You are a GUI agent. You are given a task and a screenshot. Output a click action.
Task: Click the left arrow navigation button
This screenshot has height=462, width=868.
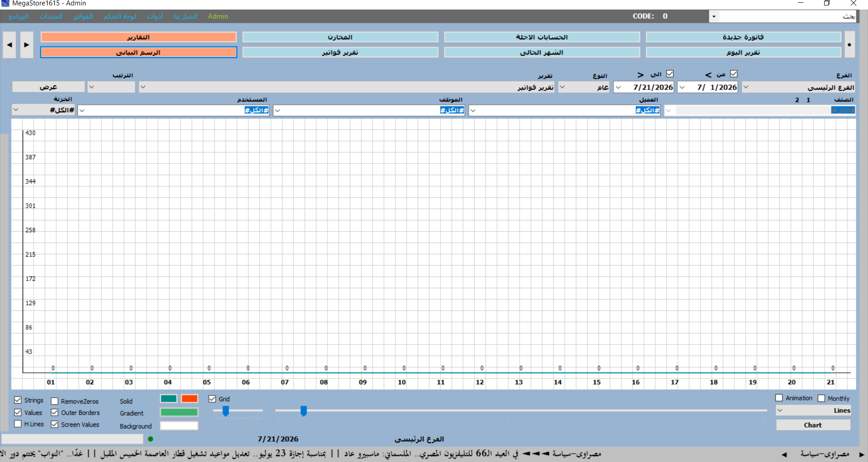[9, 45]
